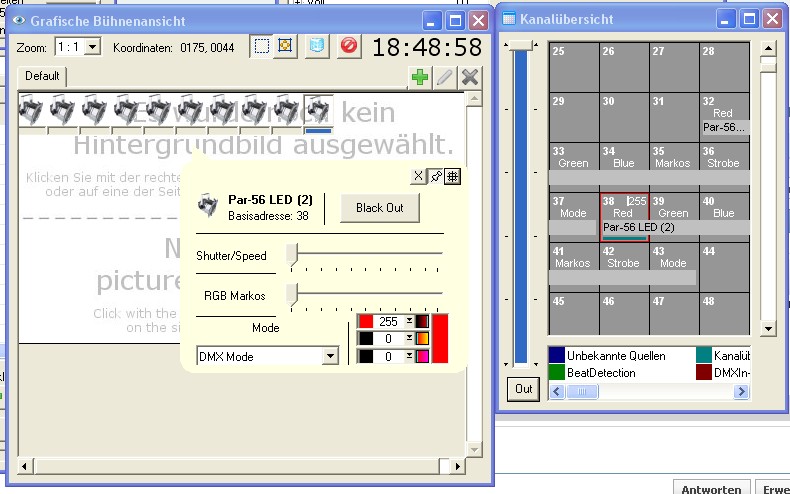Delete stage view with gray X icon

(x=470, y=78)
